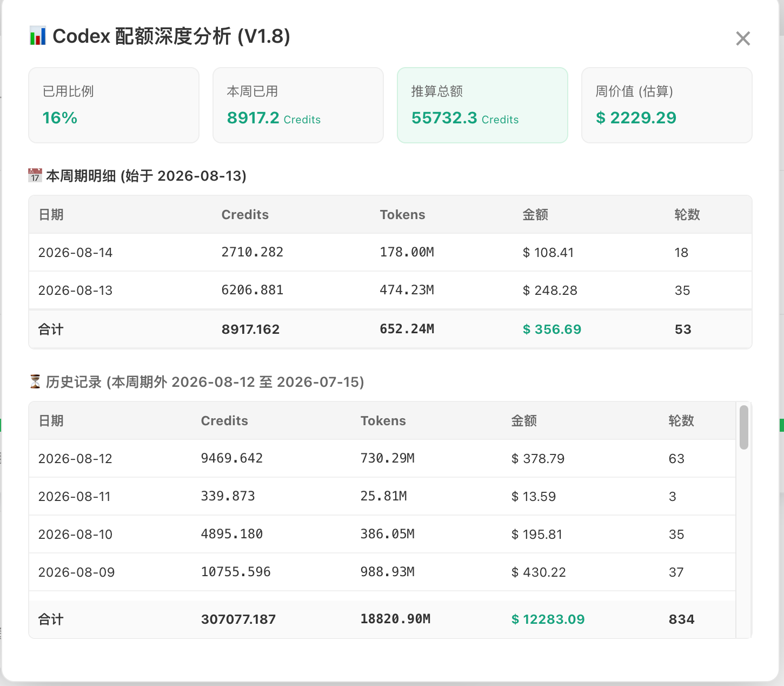Click the date cell 2026-08-11
The width and height of the screenshot is (784, 686).
(x=75, y=497)
